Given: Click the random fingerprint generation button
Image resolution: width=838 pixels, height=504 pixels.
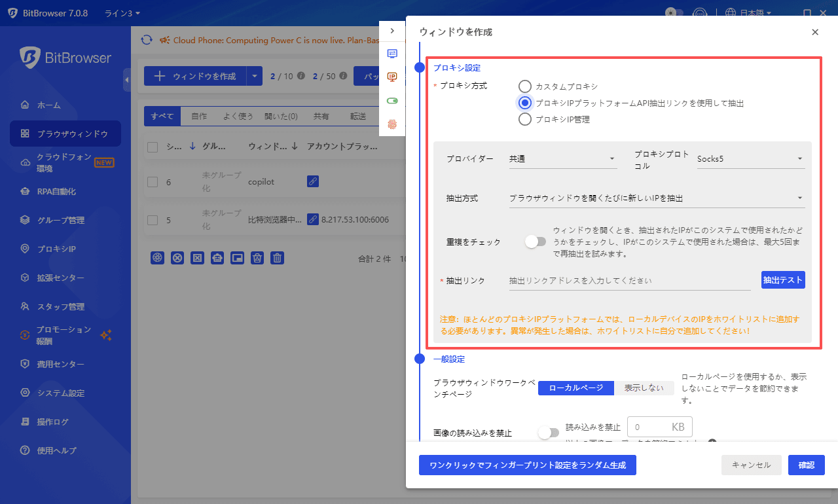Looking at the screenshot, I should [528, 465].
